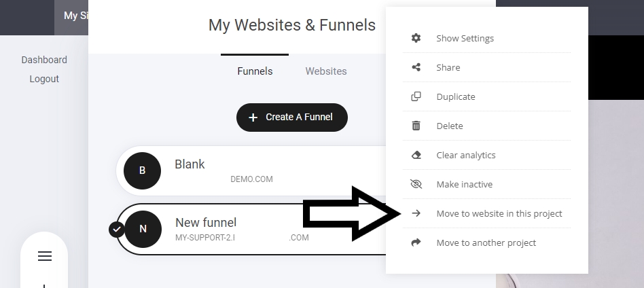
Task: Choose Make inactive menu text
Action: point(465,184)
